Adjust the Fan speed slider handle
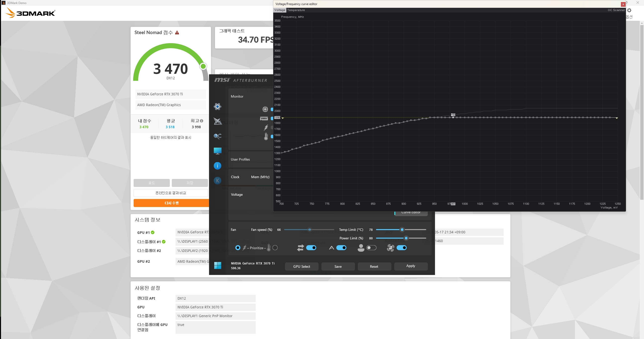This screenshot has width=644, height=339. click(310, 230)
